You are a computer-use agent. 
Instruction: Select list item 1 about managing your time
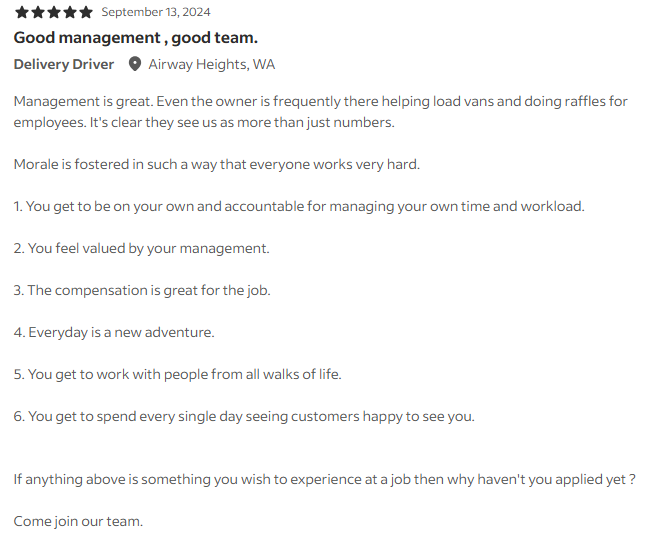pyautogui.click(x=298, y=206)
